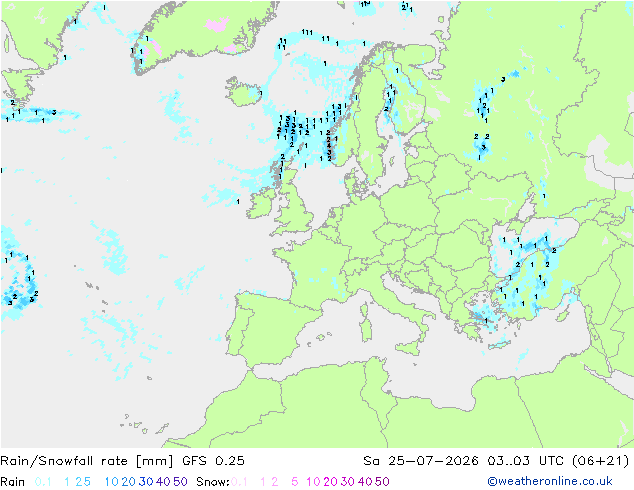Select the Rain legend value 20
The image size is (634, 490).
point(128,482)
